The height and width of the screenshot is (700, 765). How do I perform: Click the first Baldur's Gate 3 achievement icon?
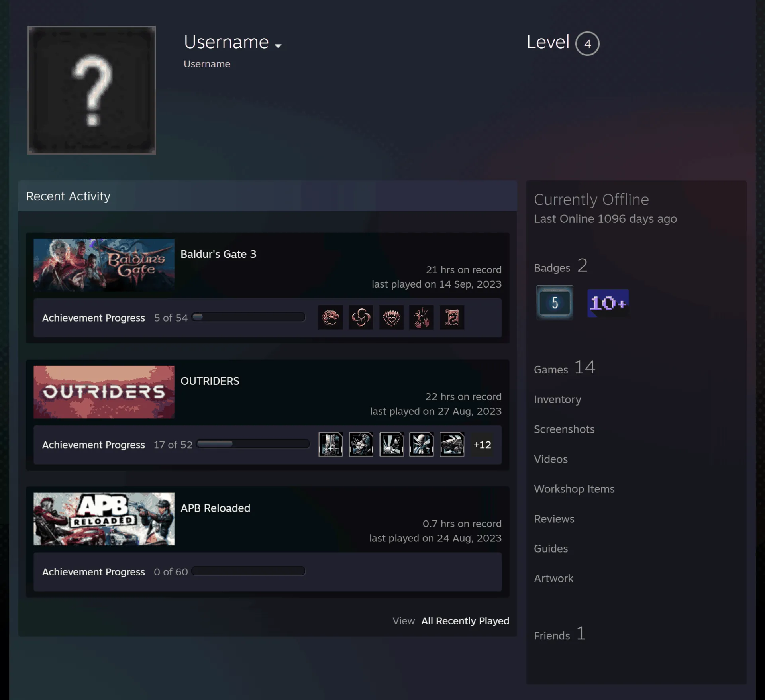tap(330, 318)
